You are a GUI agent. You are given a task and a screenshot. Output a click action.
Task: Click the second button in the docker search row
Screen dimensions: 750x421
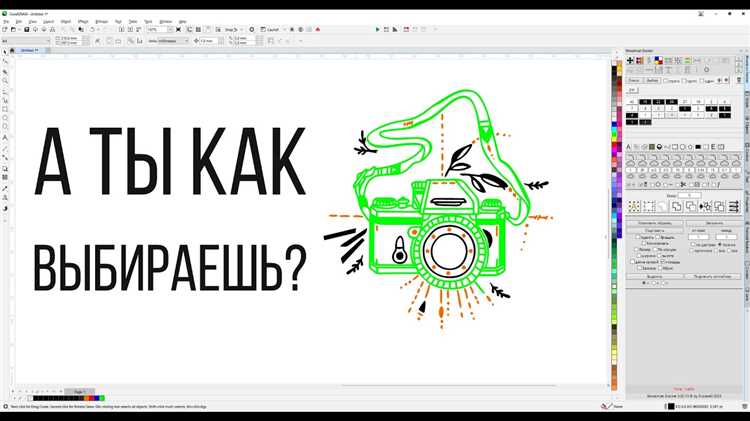tap(652, 80)
